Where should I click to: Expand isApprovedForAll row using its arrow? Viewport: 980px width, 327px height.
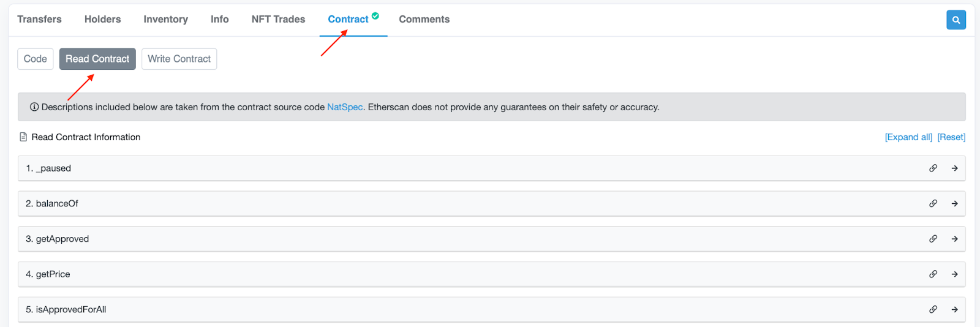954,309
